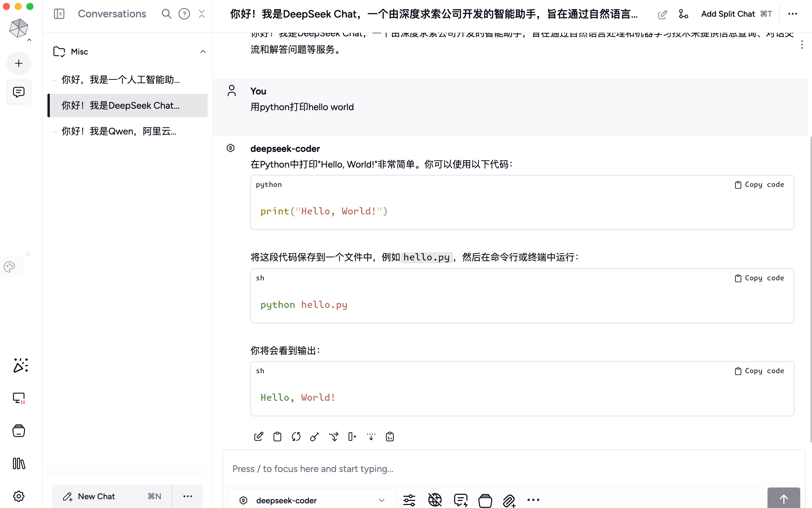Image resolution: width=812 pixels, height=508 pixels.
Task: Start a New Chat
Action: [112, 496]
